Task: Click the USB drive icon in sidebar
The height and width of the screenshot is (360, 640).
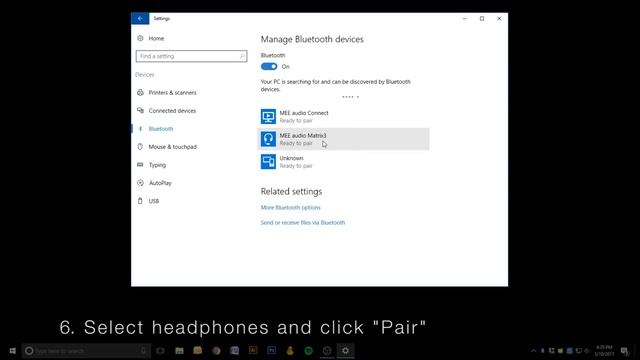Action: (x=140, y=201)
